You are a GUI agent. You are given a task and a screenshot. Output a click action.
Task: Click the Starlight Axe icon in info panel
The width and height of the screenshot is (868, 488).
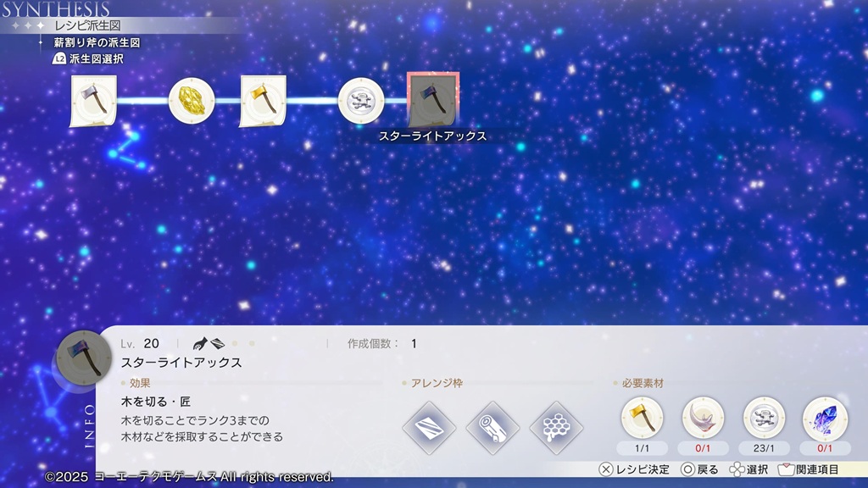pyautogui.click(x=83, y=358)
